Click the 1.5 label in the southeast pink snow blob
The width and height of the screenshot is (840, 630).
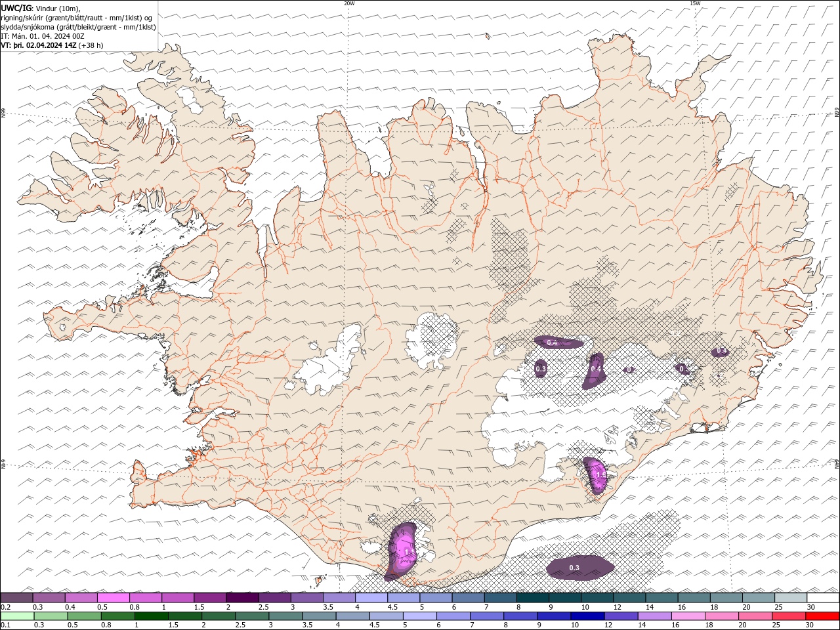[x=600, y=474]
